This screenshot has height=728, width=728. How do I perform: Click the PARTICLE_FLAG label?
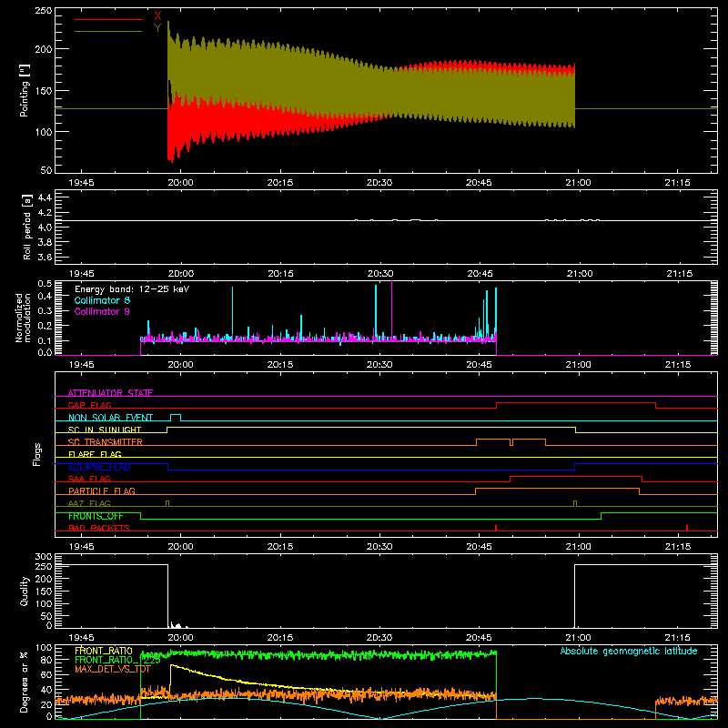tap(102, 490)
